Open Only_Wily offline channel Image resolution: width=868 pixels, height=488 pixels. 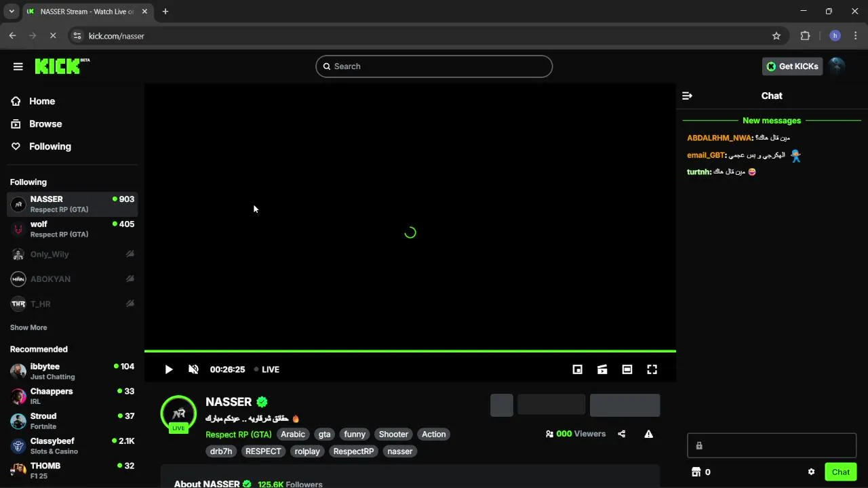point(73,254)
